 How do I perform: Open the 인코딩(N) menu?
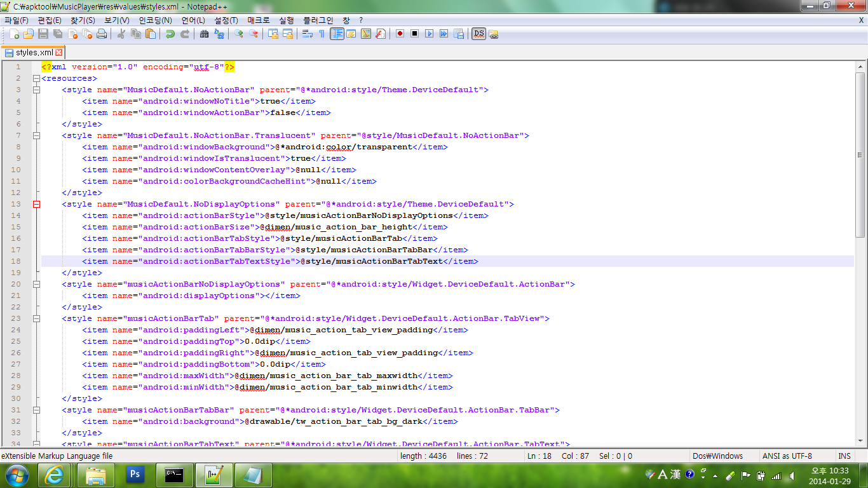(x=155, y=20)
